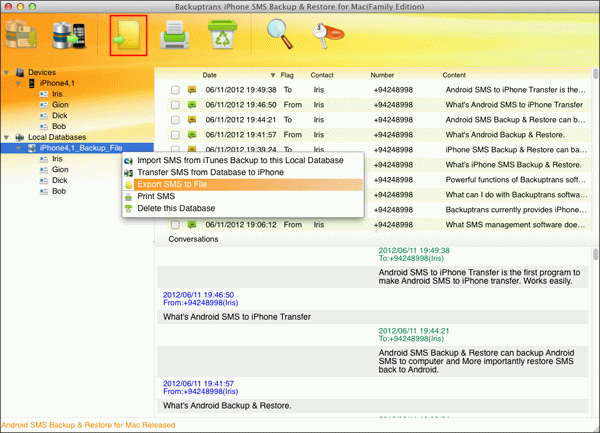
Task: Click the 2012/06/11 19:46:50 conversation timestamp
Action: pyautogui.click(x=198, y=295)
